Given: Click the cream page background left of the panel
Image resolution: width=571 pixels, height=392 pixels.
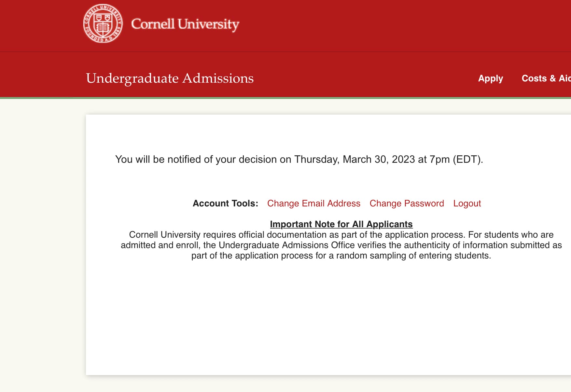Looking at the screenshot, I should click(x=42, y=244).
